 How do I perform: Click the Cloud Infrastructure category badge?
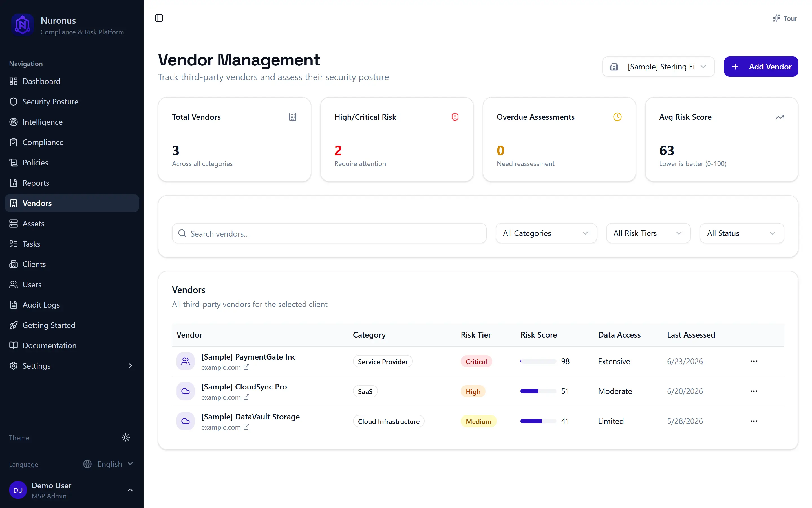(389, 421)
